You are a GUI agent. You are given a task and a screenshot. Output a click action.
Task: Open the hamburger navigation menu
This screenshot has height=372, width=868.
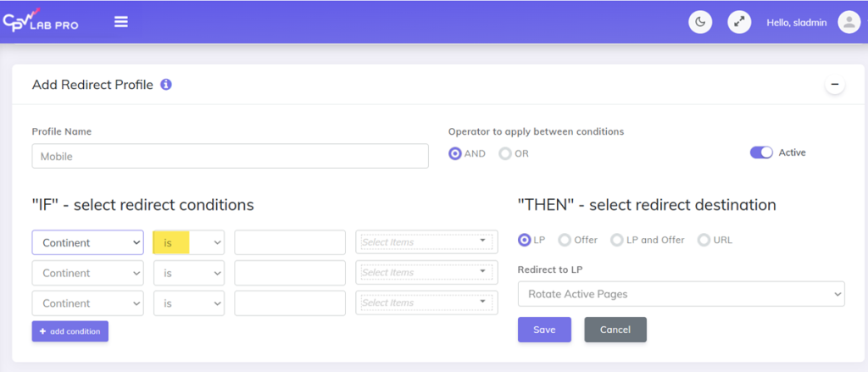click(x=121, y=21)
